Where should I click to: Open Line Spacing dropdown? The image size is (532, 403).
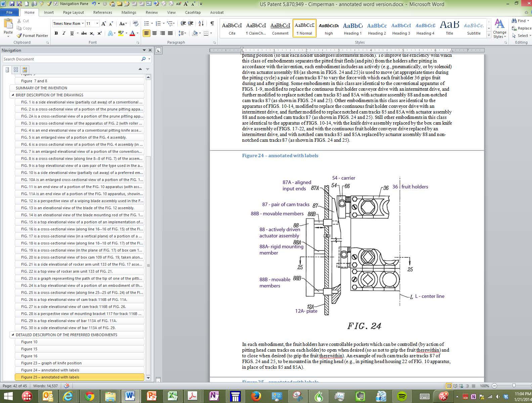(x=182, y=33)
